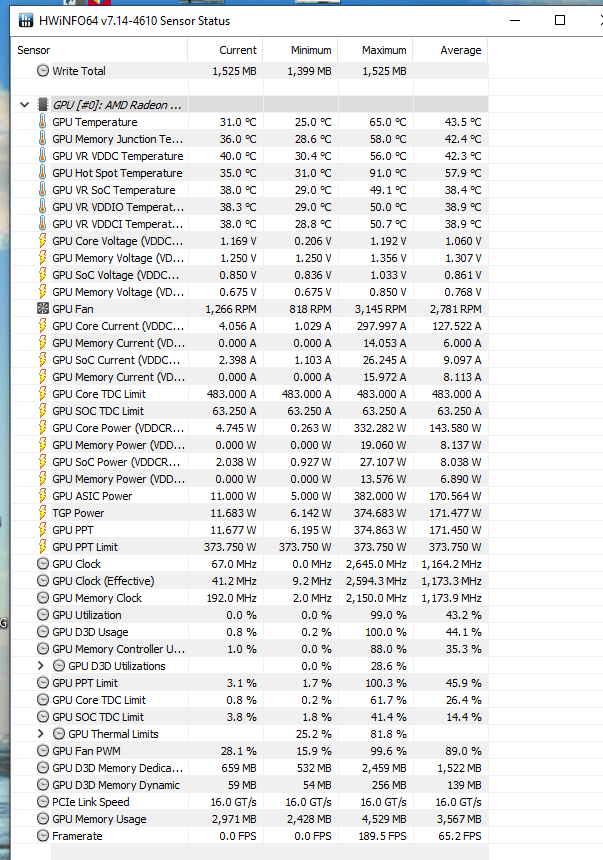Click clock icon of PCIe Link Speed

coord(43,801)
